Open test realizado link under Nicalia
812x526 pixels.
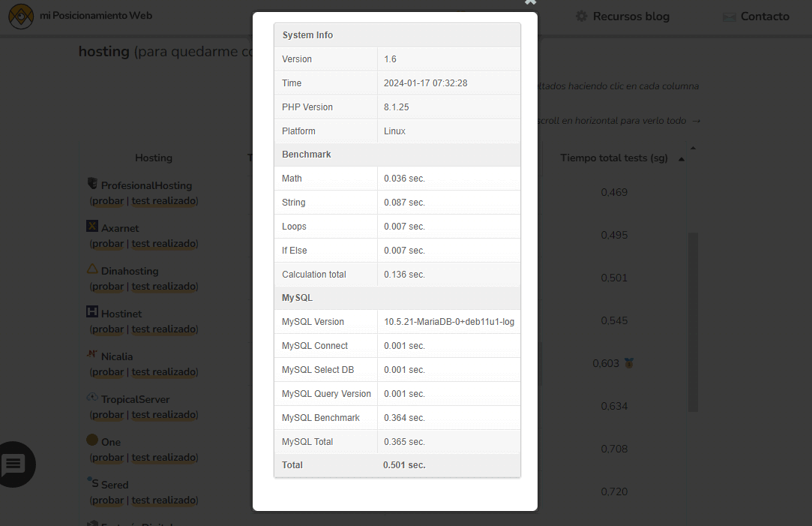[x=164, y=371]
